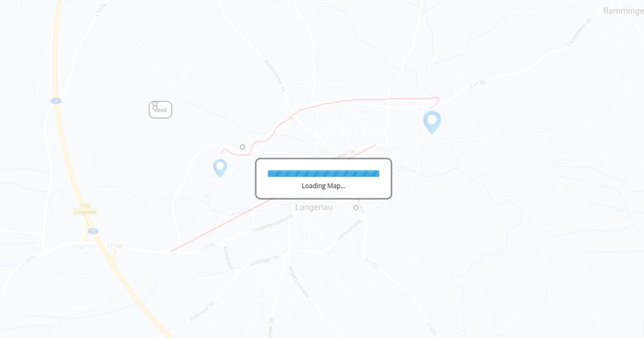
Task: Select the Ramminge town label
Action: 623,11
